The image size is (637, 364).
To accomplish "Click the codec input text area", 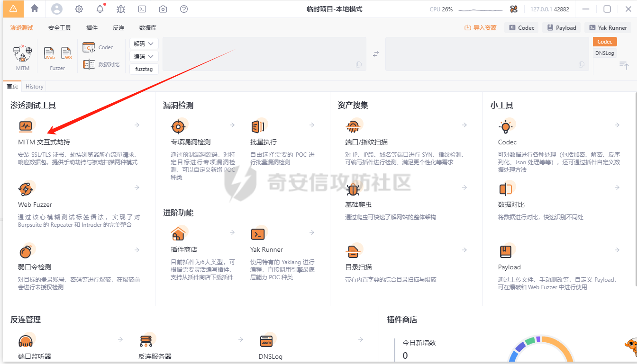I will pos(264,53).
